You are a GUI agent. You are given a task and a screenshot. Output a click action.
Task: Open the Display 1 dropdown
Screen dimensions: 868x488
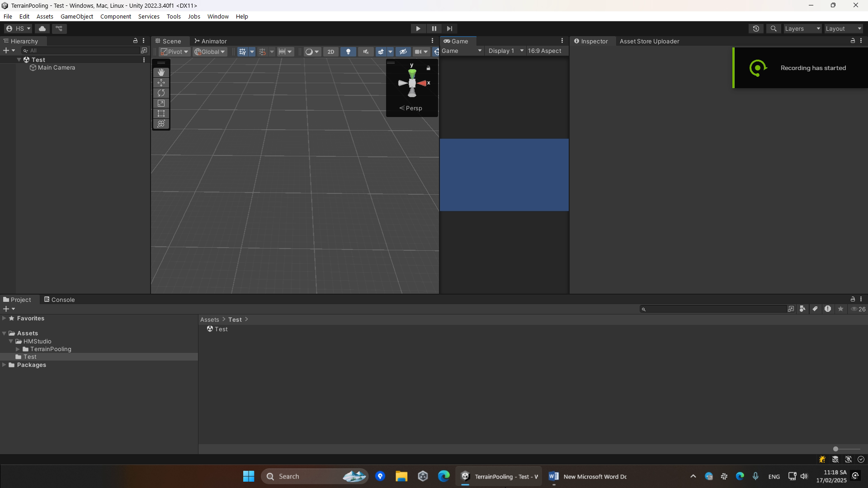point(505,51)
